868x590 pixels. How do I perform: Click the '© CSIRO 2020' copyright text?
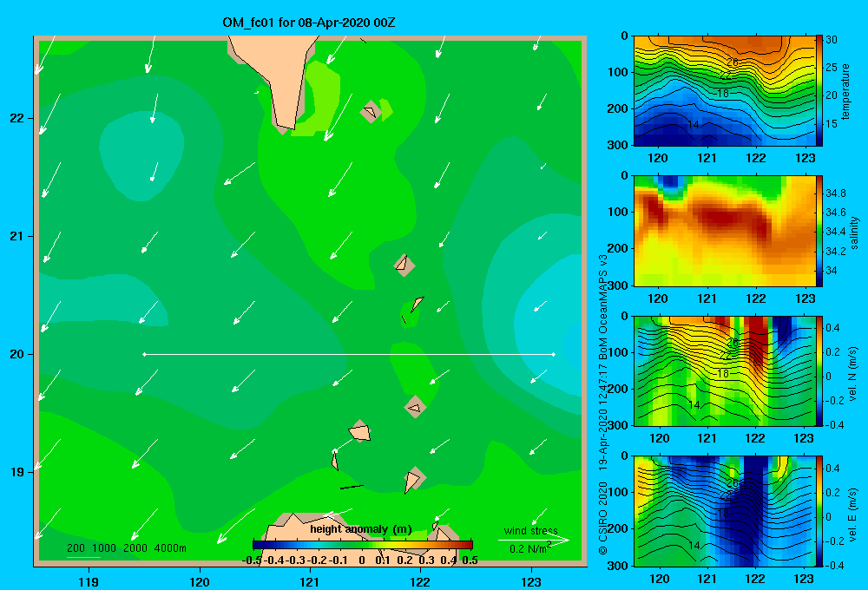click(x=603, y=518)
